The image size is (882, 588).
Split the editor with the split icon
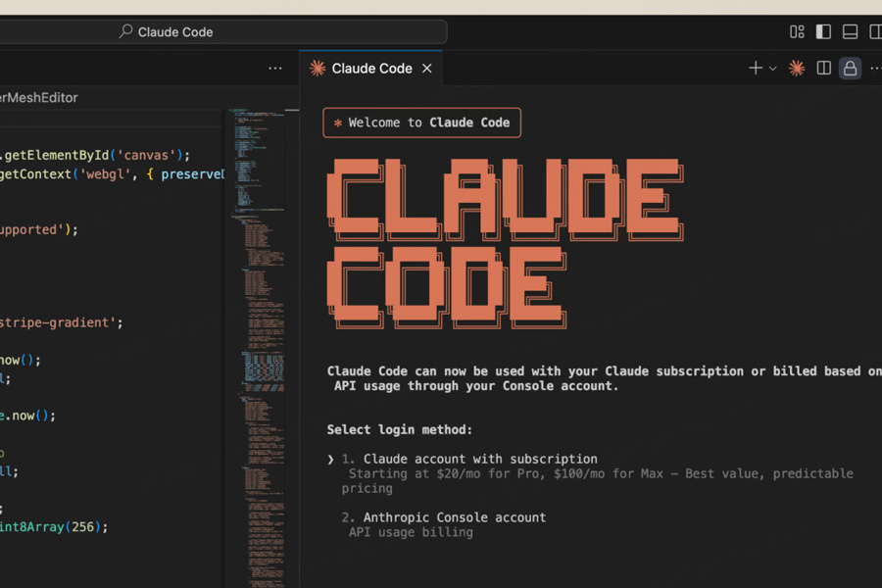823,68
